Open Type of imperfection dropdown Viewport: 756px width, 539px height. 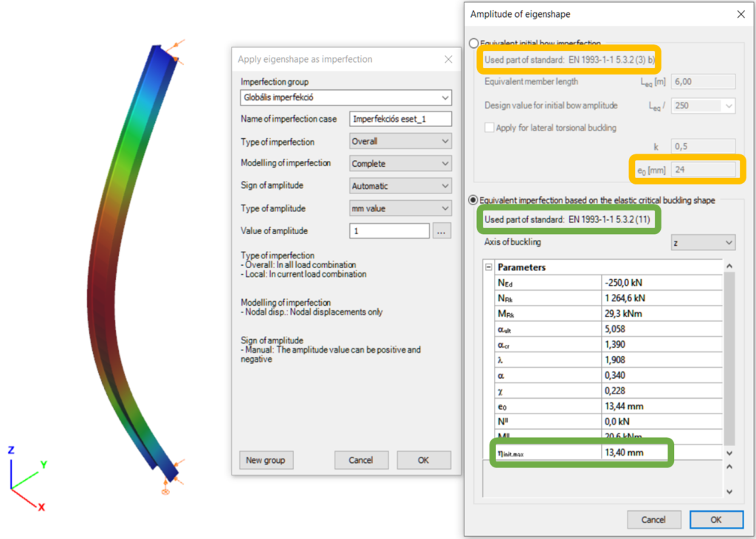click(x=400, y=141)
